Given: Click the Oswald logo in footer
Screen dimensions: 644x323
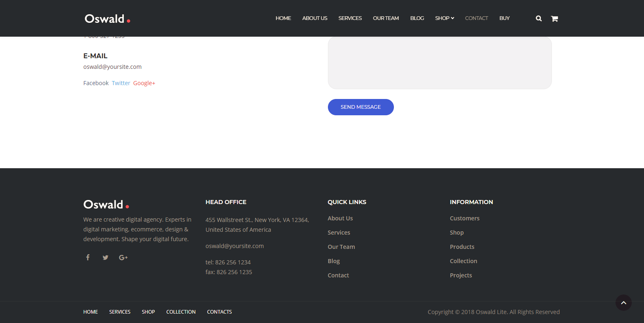Looking at the screenshot, I should (x=106, y=204).
